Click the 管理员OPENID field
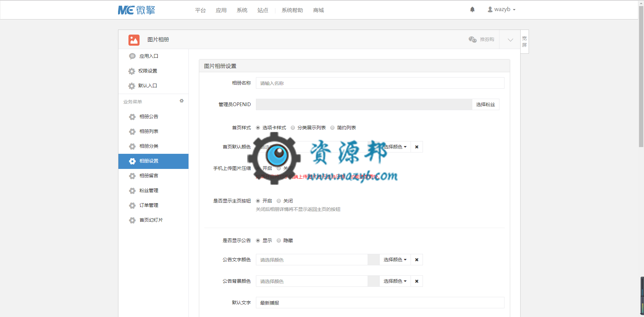 (x=364, y=104)
